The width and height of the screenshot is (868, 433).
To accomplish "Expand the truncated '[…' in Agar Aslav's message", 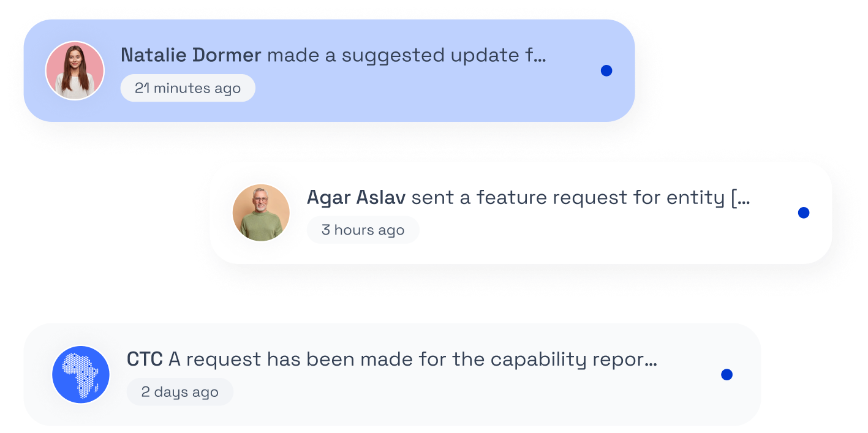I will pos(741,198).
